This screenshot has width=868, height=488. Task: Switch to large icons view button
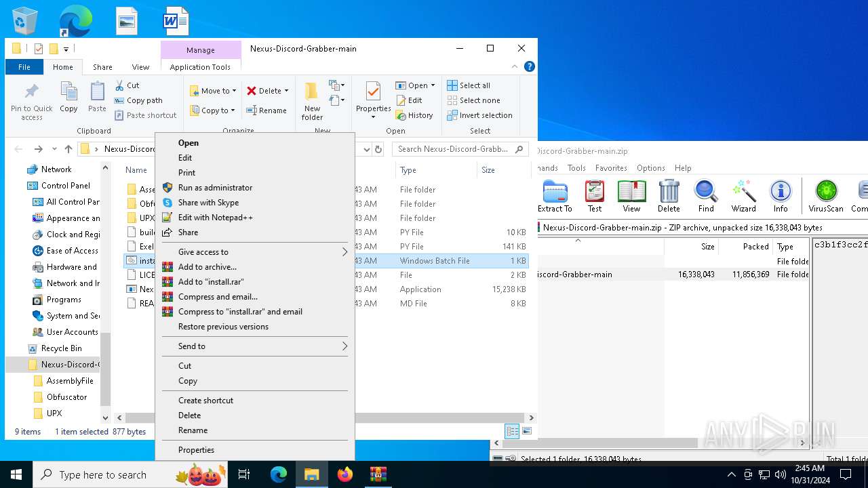pos(527,431)
